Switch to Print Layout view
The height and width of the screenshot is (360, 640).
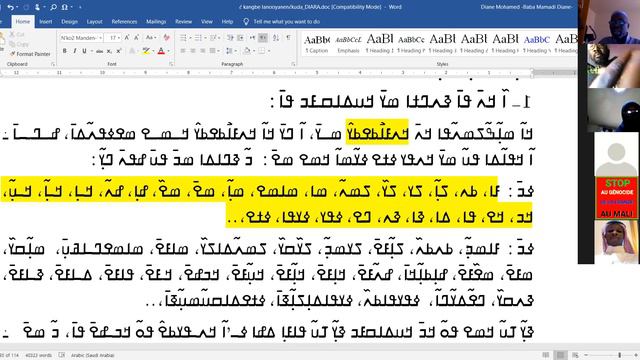click(x=560, y=355)
